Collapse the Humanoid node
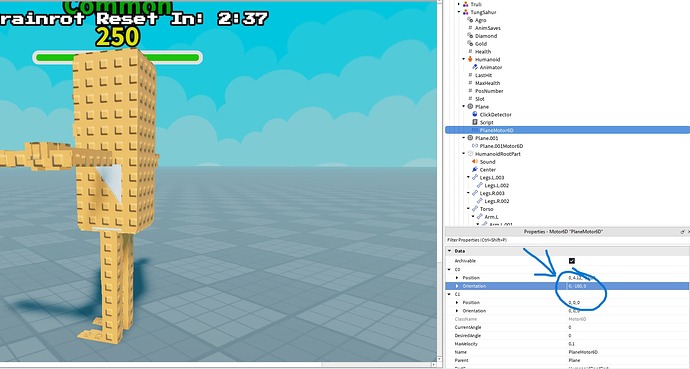690x369 pixels. click(x=464, y=59)
